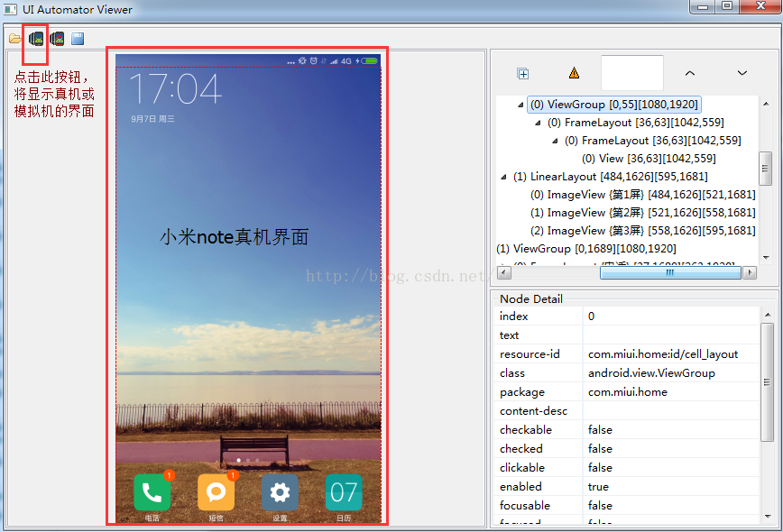The height and width of the screenshot is (532, 783).
Task: Click the Device Screenshot toolbar icon
Action: pos(36,39)
